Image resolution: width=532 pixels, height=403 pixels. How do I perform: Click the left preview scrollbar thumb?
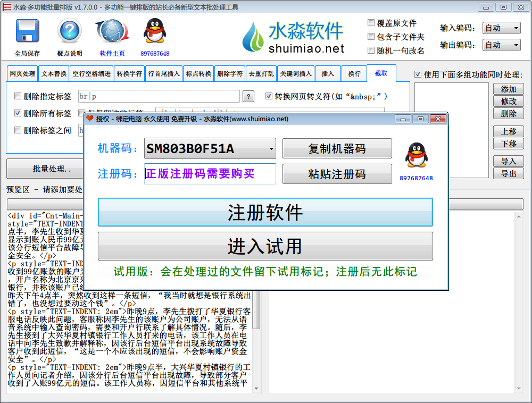tap(256, 309)
